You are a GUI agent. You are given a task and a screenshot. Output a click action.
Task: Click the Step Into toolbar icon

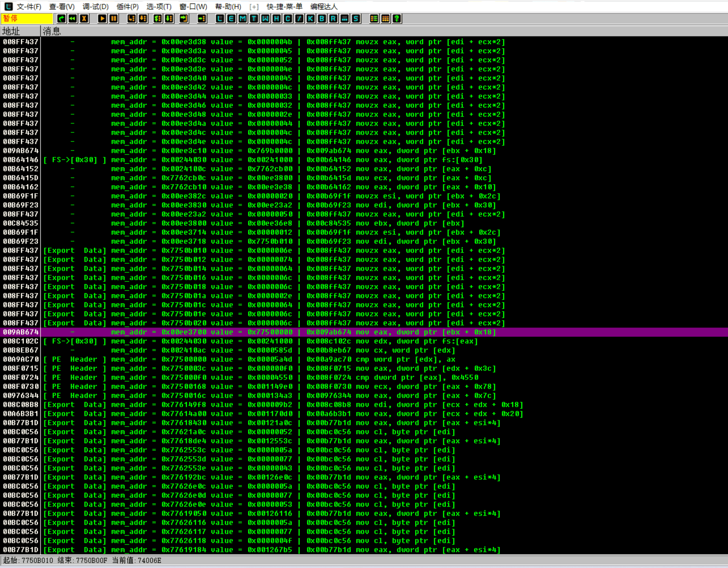click(x=131, y=19)
